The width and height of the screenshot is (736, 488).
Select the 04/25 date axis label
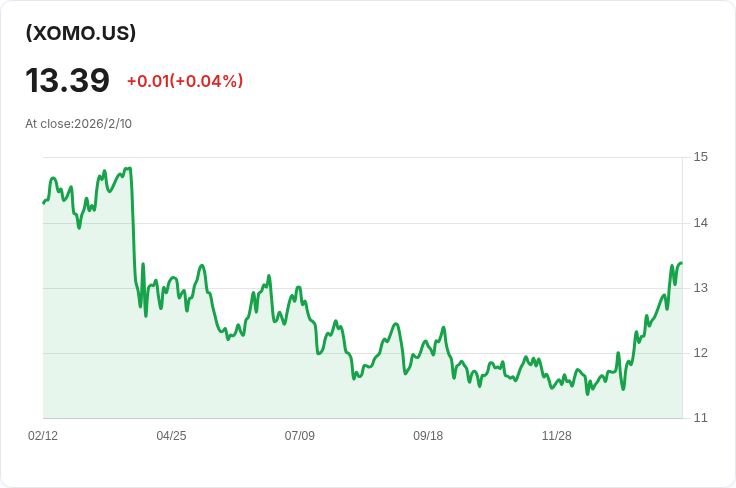point(171,436)
